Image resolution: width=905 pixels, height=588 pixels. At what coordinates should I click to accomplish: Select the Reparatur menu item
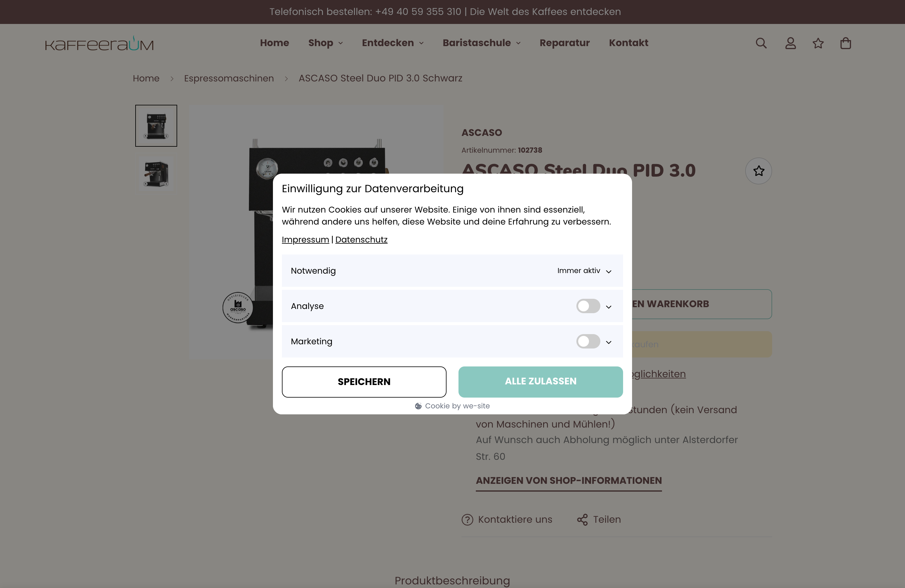click(x=564, y=43)
